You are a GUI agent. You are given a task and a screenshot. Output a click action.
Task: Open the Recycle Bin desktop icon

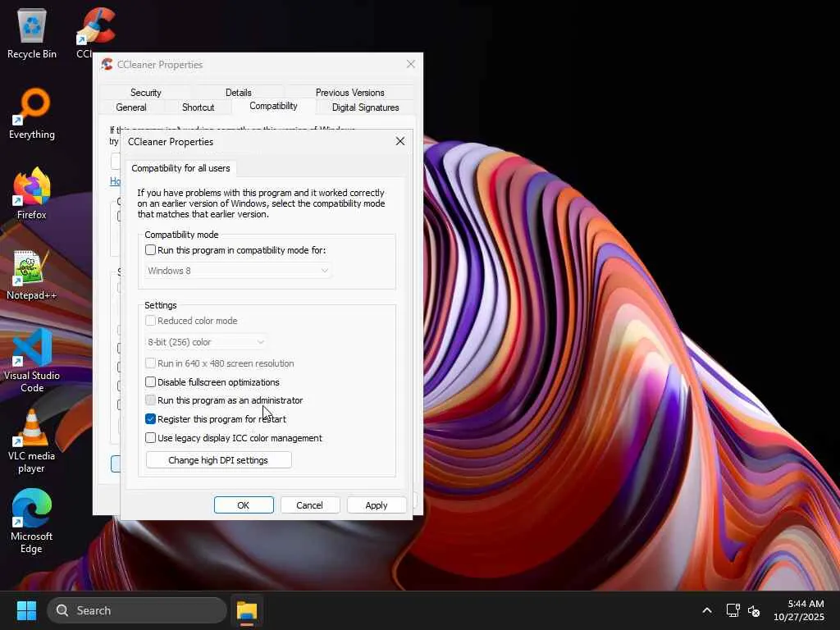coord(32,34)
